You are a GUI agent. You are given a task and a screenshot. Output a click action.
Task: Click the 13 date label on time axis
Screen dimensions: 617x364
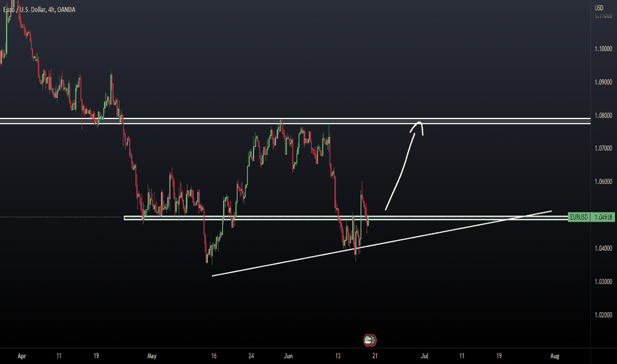tap(338, 356)
